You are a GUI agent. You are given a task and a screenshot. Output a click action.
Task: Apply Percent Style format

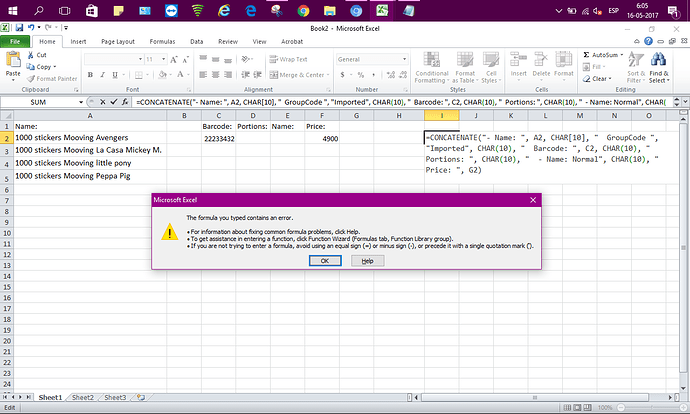coord(361,75)
